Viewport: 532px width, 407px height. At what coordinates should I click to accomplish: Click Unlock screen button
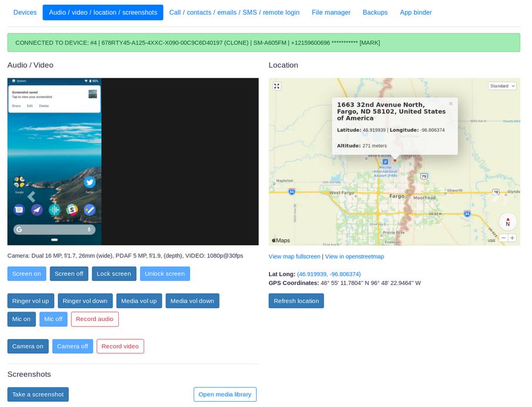(x=165, y=274)
